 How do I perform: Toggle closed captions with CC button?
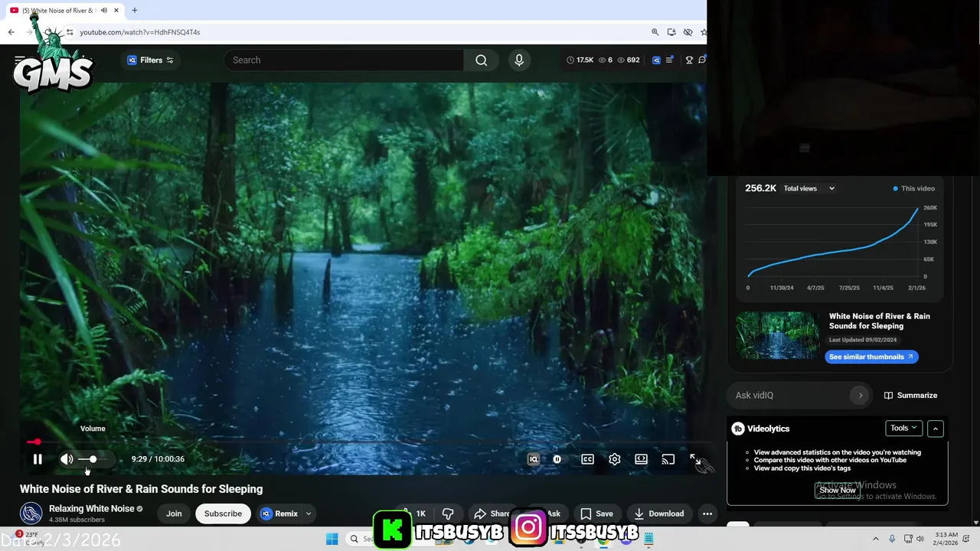[x=587, y=459]
